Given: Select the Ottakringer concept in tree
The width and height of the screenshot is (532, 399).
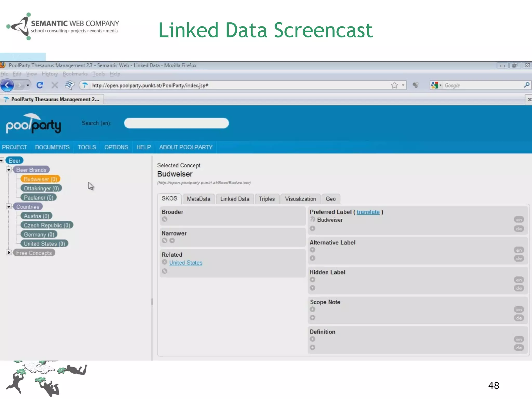Looking at the screenshot, I should pyautogui.click(x=41, y=188).
